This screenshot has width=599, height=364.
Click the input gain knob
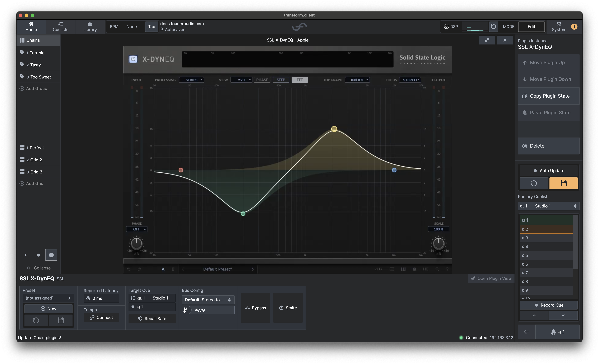pyautogui.click(x=136, y=244)
